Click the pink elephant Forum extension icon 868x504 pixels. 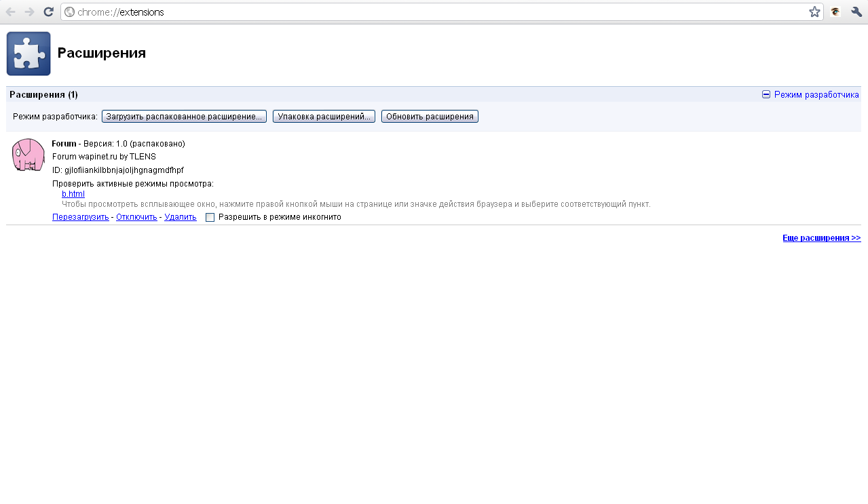point(29,155)
